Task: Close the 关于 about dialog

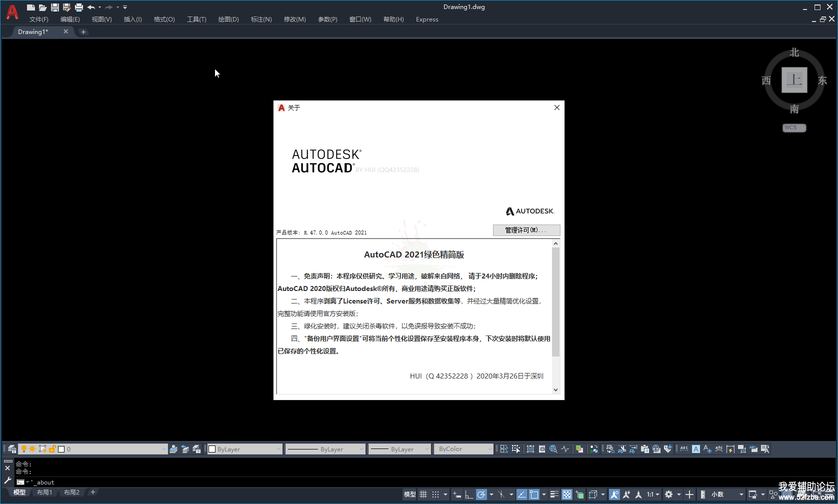Action: (x=557, y=107)
